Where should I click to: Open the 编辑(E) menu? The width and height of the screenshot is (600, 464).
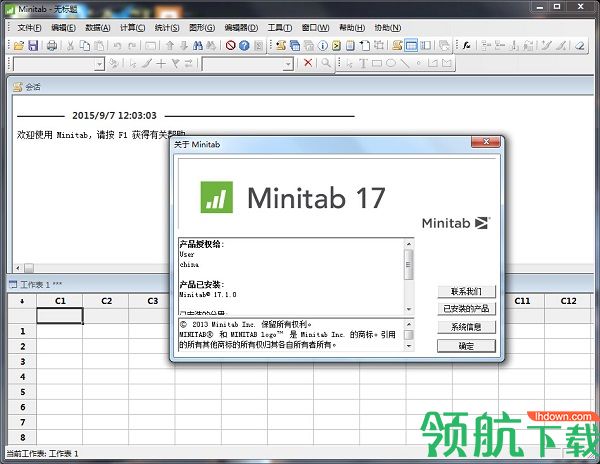(64, 28)
